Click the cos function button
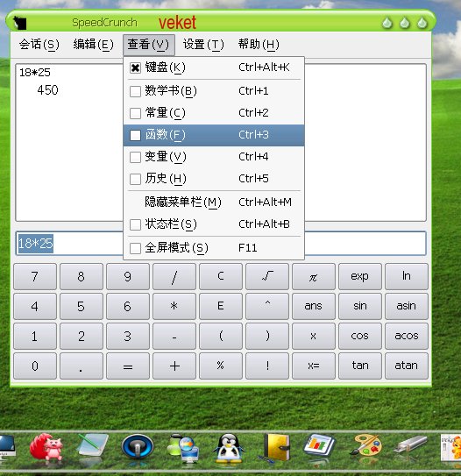Screen dimensions: 461x476 pos(360,336)
